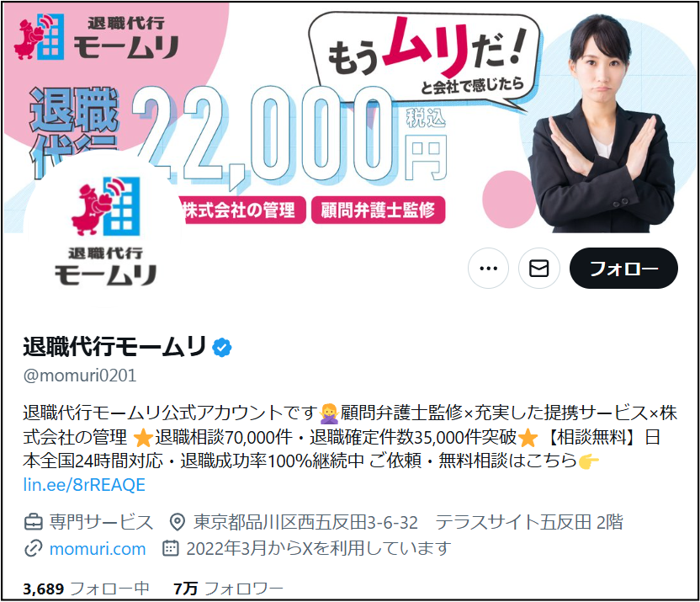Click the chain link icon beside momuri.com

click(33, 548)
